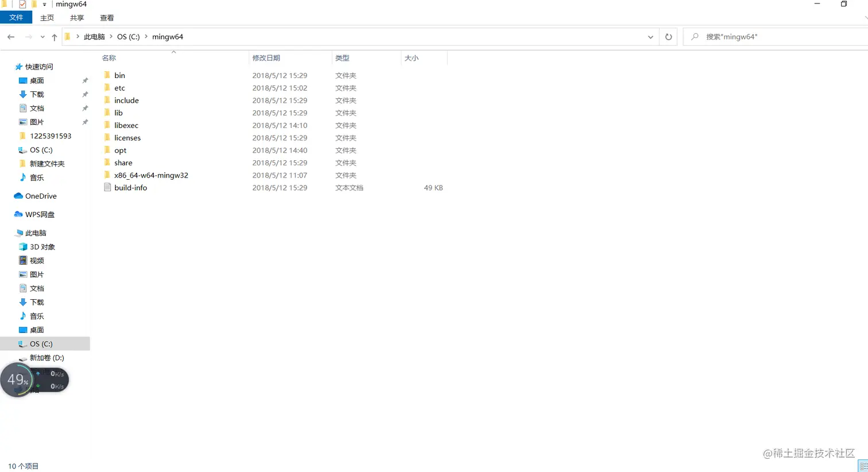
Task: Click the include folder icon
Action: pyautogui.click(x=107, y=100)
